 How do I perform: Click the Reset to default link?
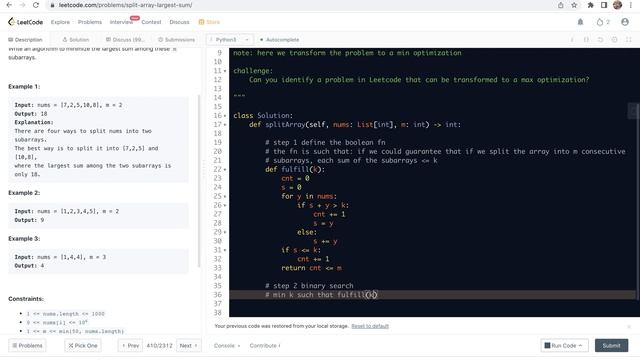pyautogui.click(x=370, y=326)
